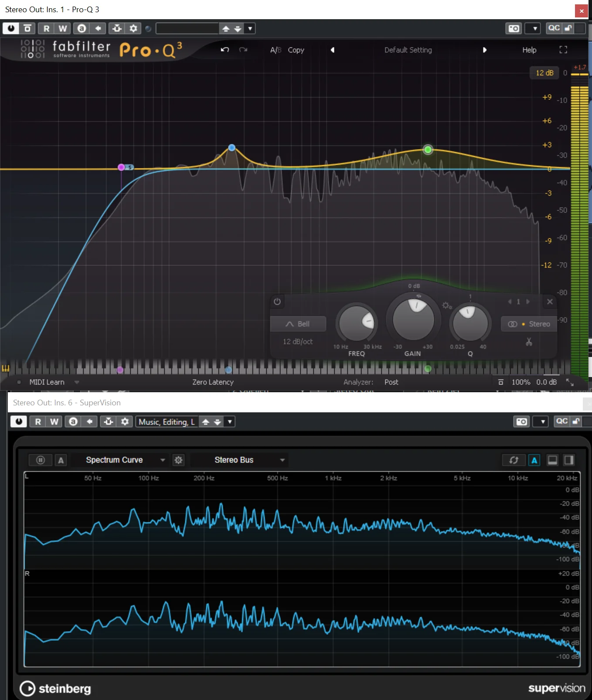
Task: Close the band controls panel
Action: (x=550, y=301)
